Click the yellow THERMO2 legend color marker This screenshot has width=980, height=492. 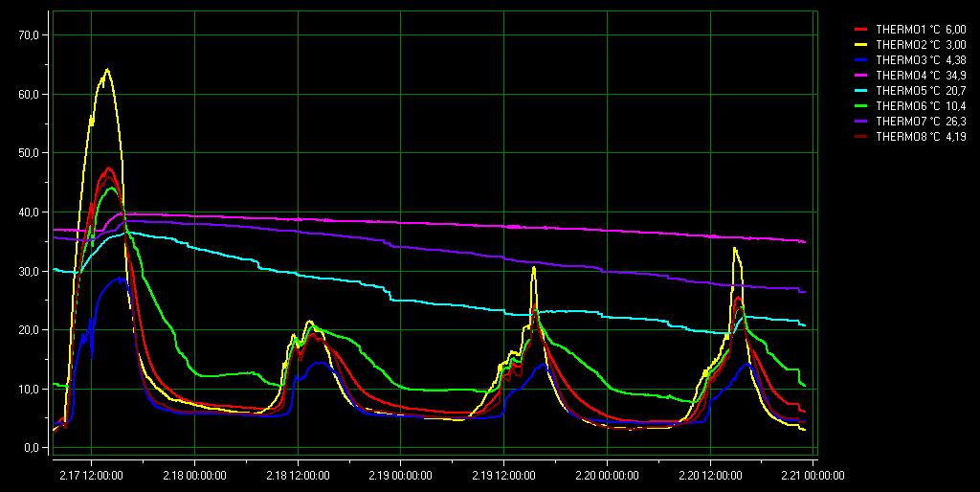(861, 45)
